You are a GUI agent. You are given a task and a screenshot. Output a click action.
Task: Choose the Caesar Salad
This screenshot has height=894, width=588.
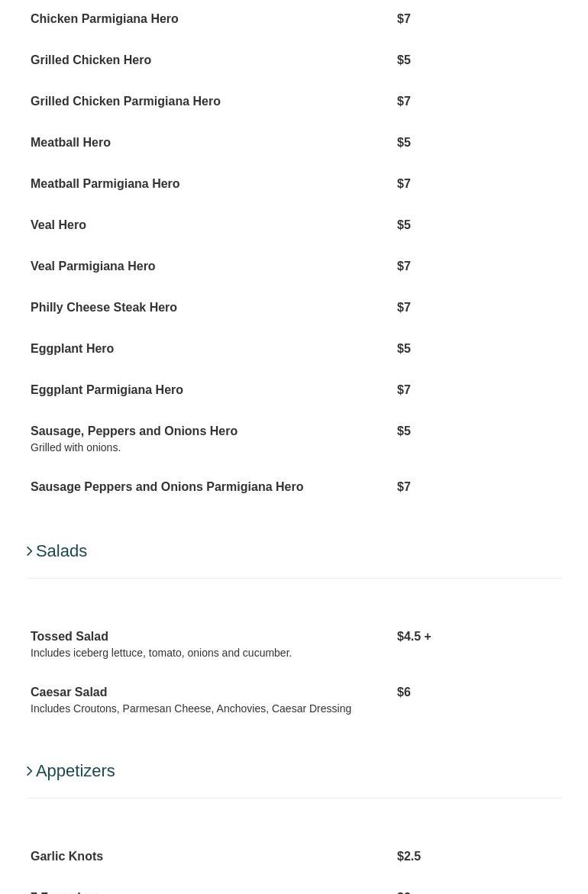68,692
